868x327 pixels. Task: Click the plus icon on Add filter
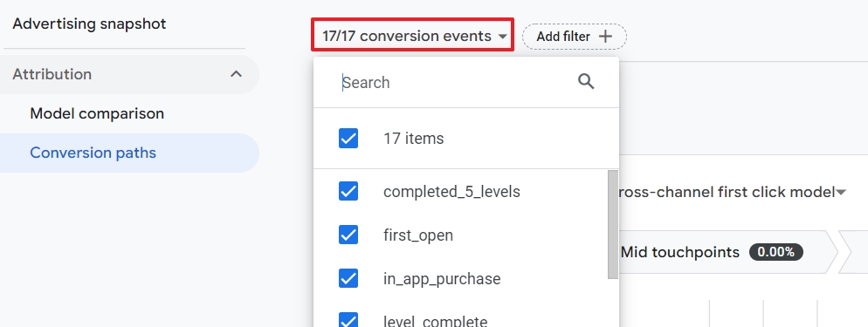tap(606, 37)
